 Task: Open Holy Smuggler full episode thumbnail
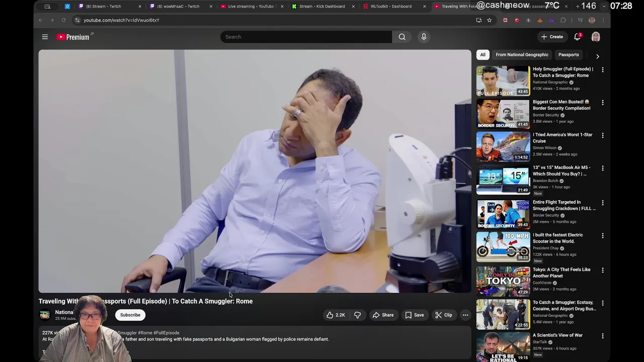tap(503, 80)
